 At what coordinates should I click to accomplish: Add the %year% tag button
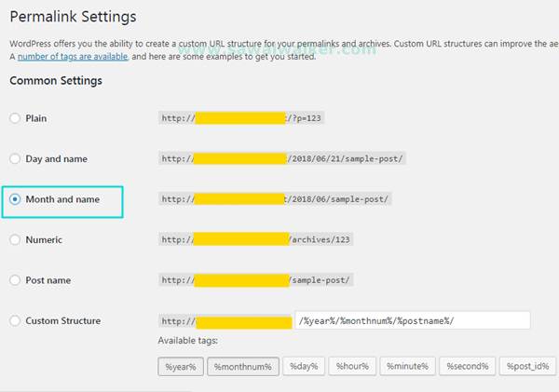181,367
